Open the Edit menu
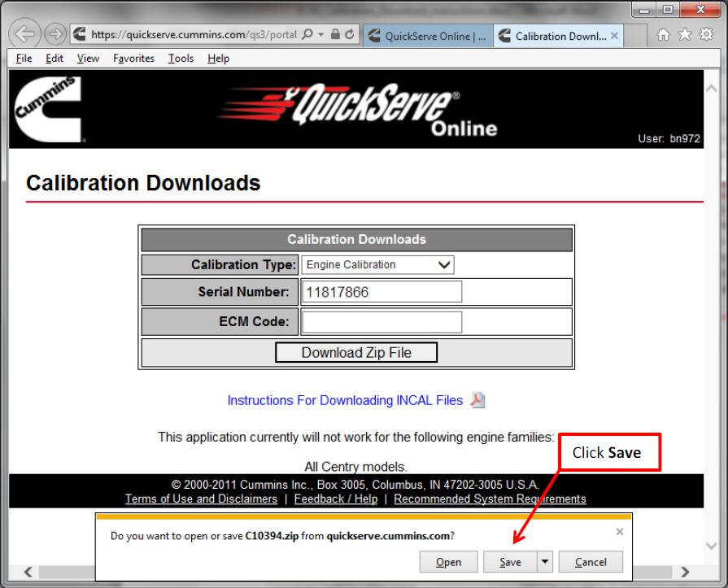 pyautogui.click(x=54, y=59)
